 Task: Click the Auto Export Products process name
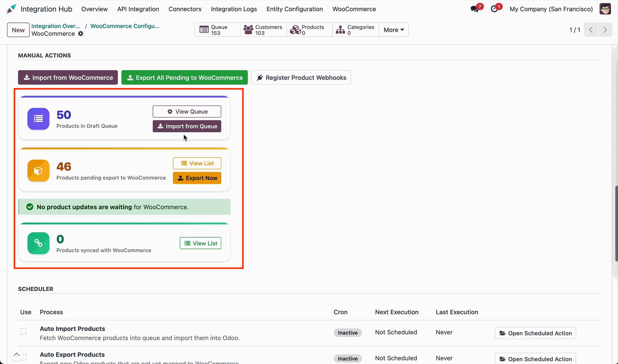click(x=72, y=354)
